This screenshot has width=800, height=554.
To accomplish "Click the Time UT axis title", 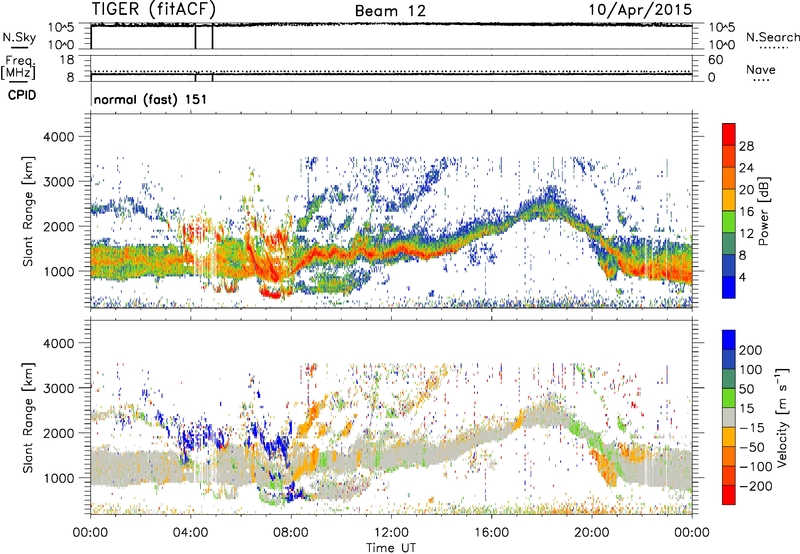I will click(391, 548).
